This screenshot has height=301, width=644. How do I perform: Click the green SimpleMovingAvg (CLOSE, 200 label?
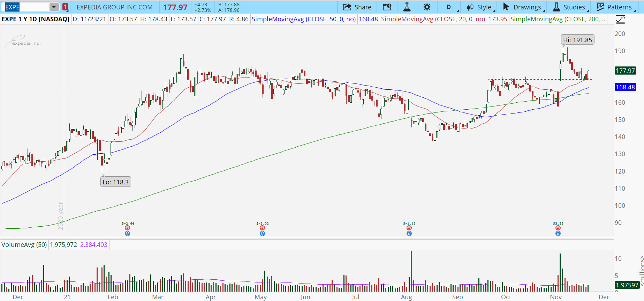pyautogui.click(x=558, y=19)
